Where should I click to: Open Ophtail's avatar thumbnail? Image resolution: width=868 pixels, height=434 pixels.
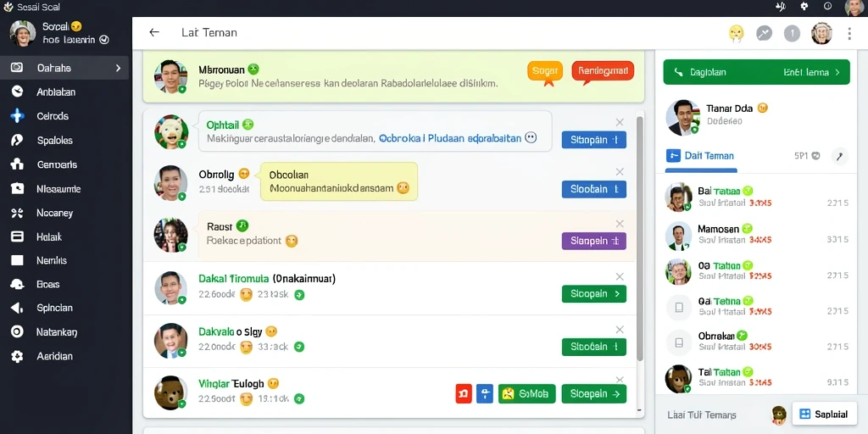[171, 132]
